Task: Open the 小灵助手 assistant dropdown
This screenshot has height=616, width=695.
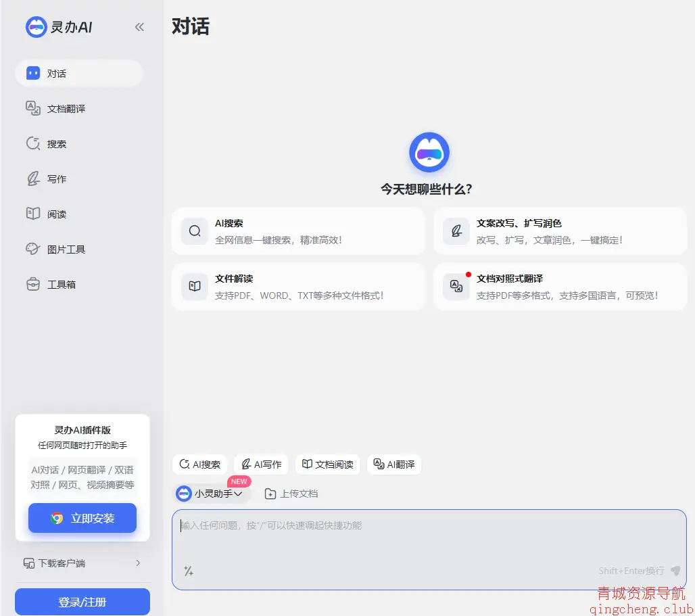Action: click(212, 494)
